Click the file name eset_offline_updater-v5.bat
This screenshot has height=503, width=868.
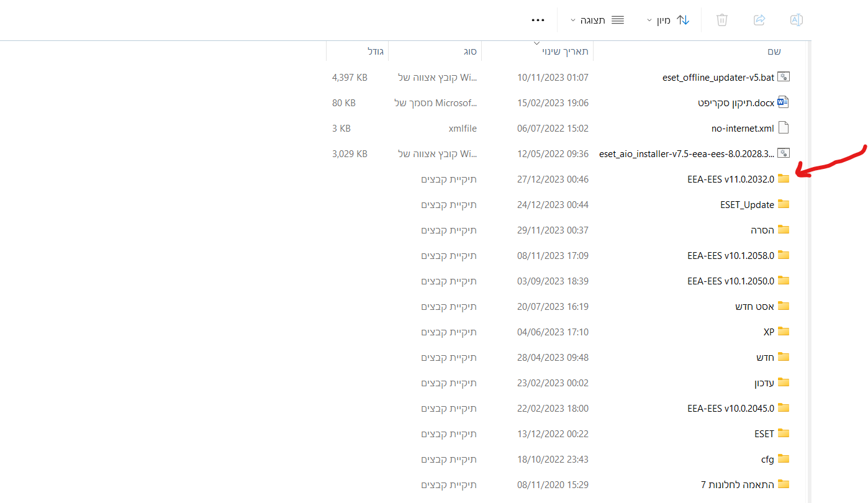(x=718, y=78)
